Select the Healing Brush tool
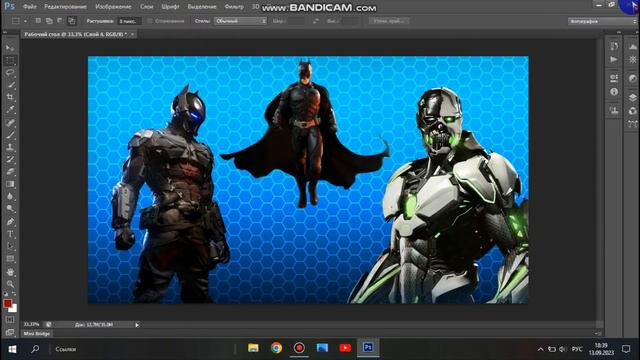This screenshot has height=360, width=640. (x=10, y=122)
